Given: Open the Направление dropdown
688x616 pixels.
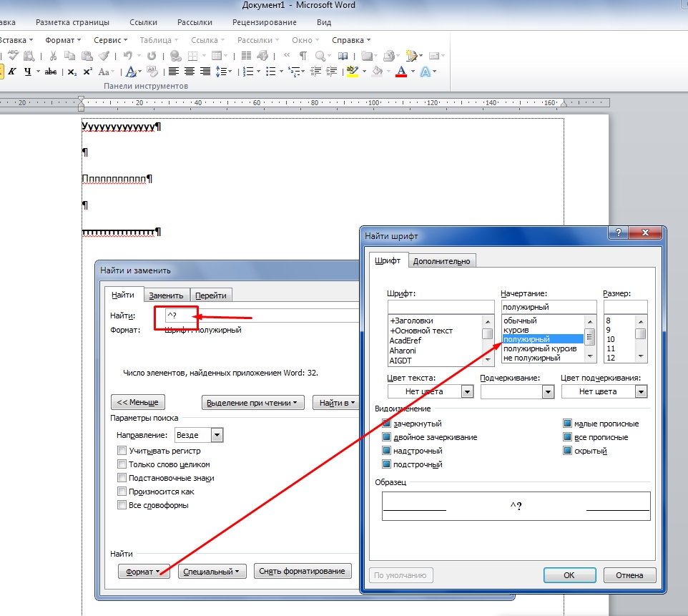Looking at the screenshot, I should click(217, 435).
